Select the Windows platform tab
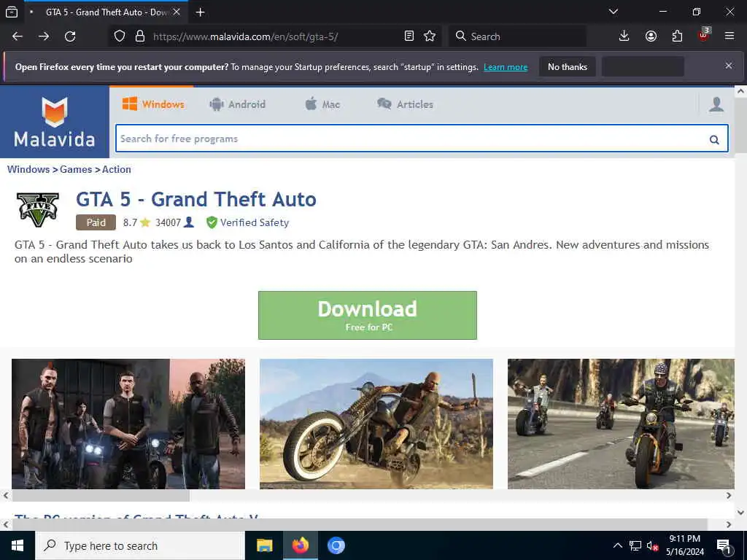Viewport: 747px width, 560px height. coord(153,104)
